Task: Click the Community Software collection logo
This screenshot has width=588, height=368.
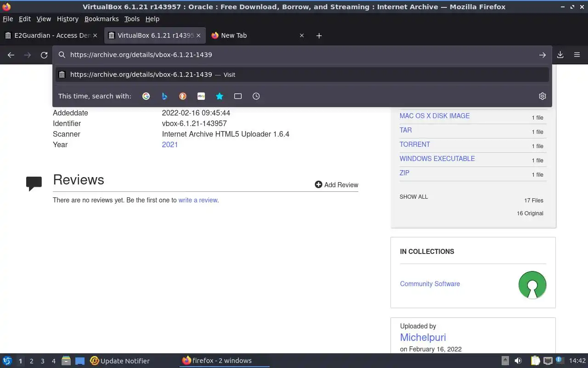Action: coord(532,285)
